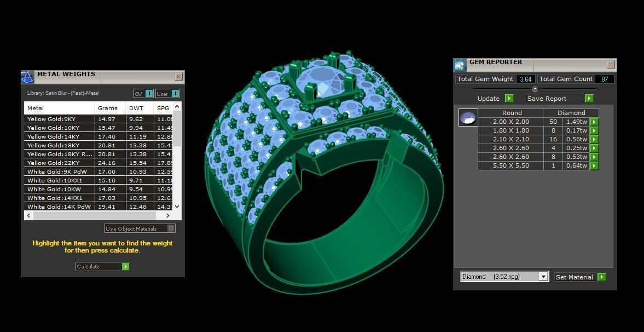Image resolution: width=644 pixels, height=332 pixels.
Task: Click the 2.10 X 2.10 gem size cell
Action: click(510, 140)
